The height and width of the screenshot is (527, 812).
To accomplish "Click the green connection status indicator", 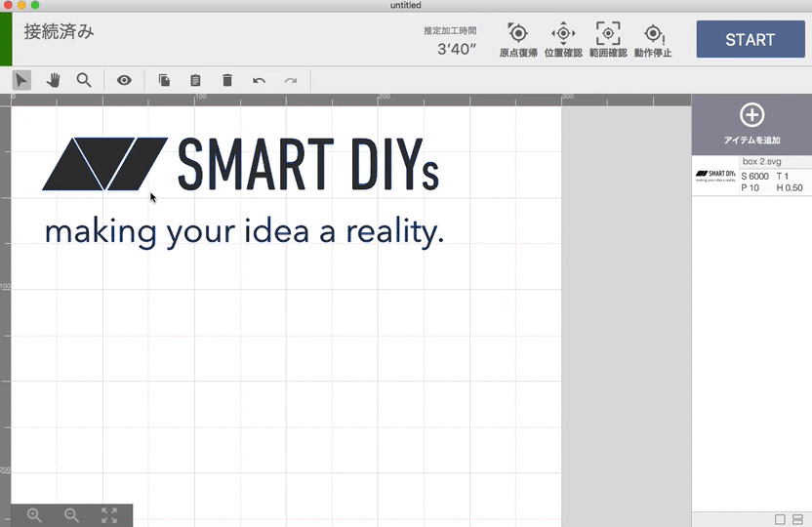I will (6, 39).
